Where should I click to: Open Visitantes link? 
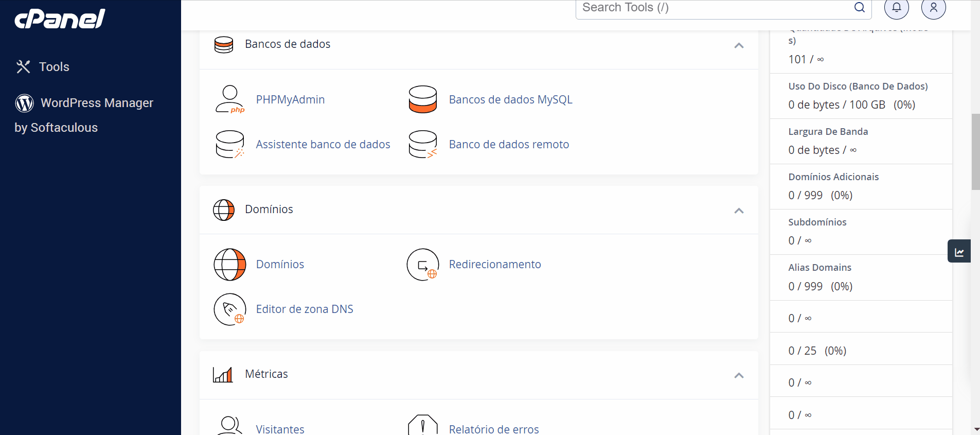tap(280, 429)
